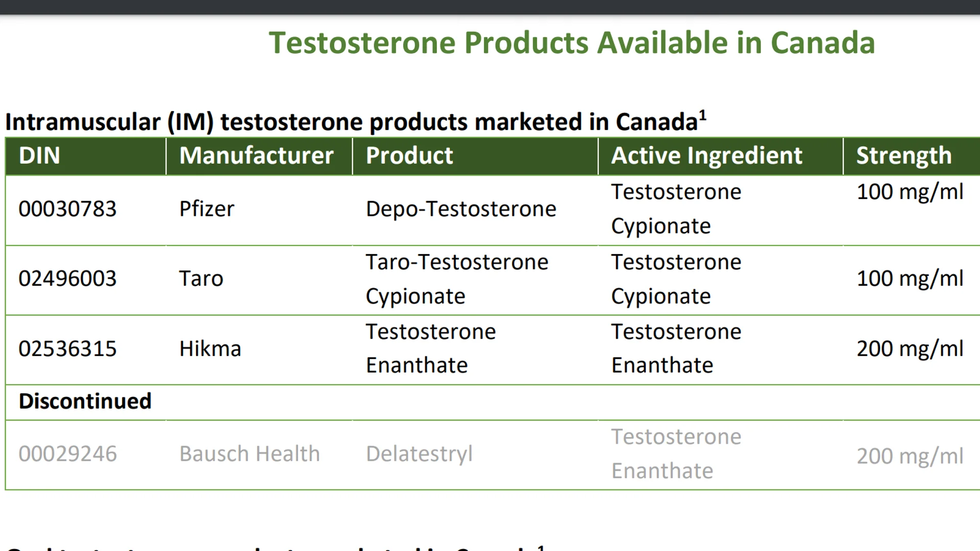Image resolution: width=980 pixels, height=551 pixels.
Task: Click the 'Testosterone Products Available in Canada' title
Action: [572, 42]
